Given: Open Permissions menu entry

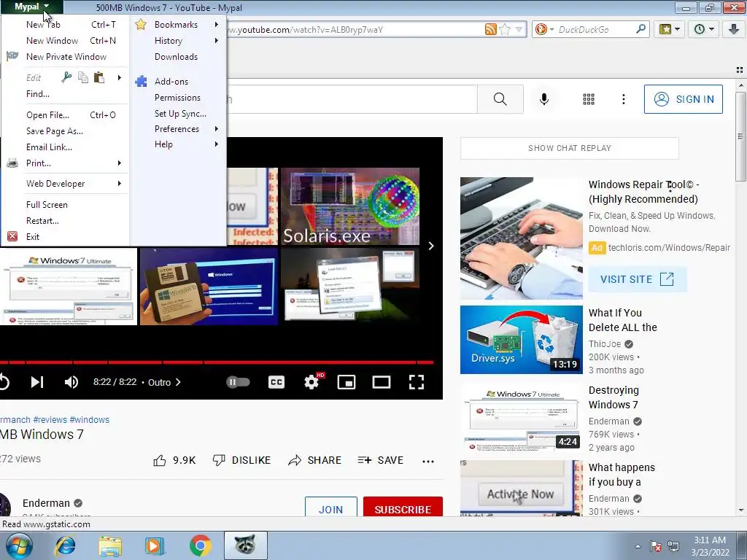Looking at the screenshot, I should (x=178, y=98).
